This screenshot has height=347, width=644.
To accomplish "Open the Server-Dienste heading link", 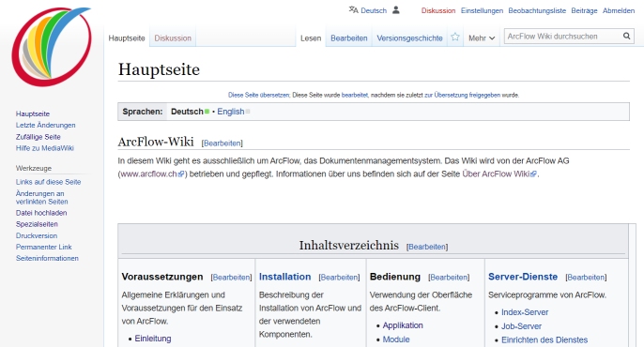I will tap(523, 277).
